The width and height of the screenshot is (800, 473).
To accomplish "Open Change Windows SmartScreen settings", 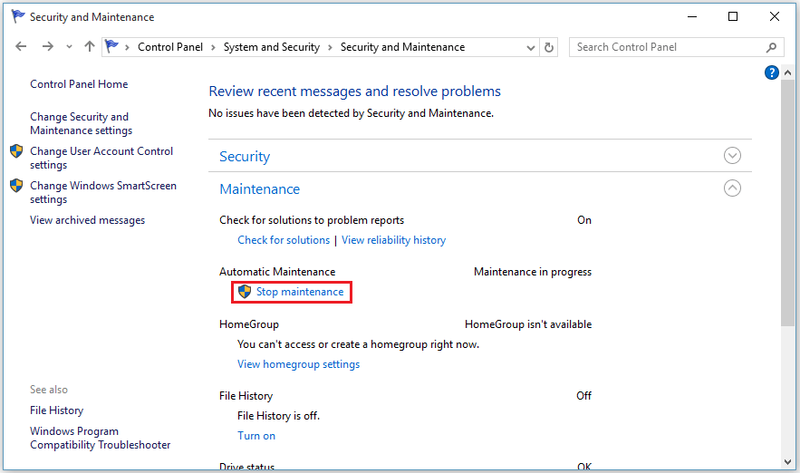I will click(103, 192).
